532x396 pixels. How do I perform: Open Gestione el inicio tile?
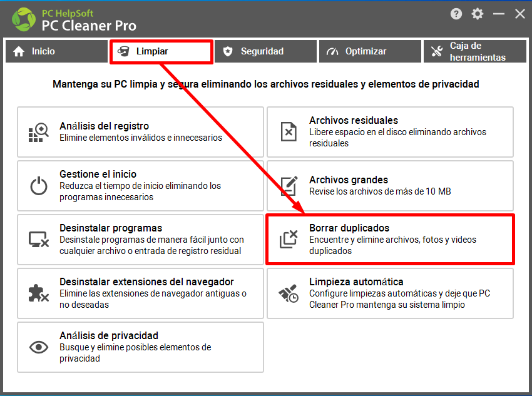[140, 186]
